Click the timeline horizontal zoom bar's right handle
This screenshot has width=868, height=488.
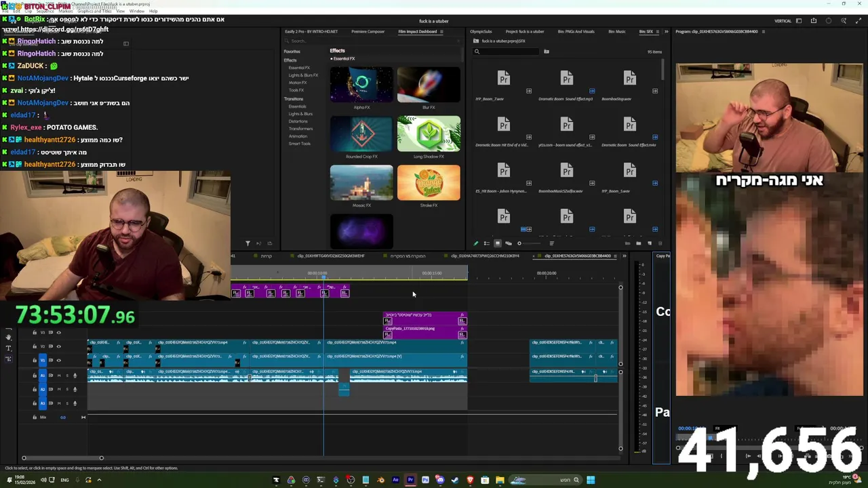pos(101,458)
